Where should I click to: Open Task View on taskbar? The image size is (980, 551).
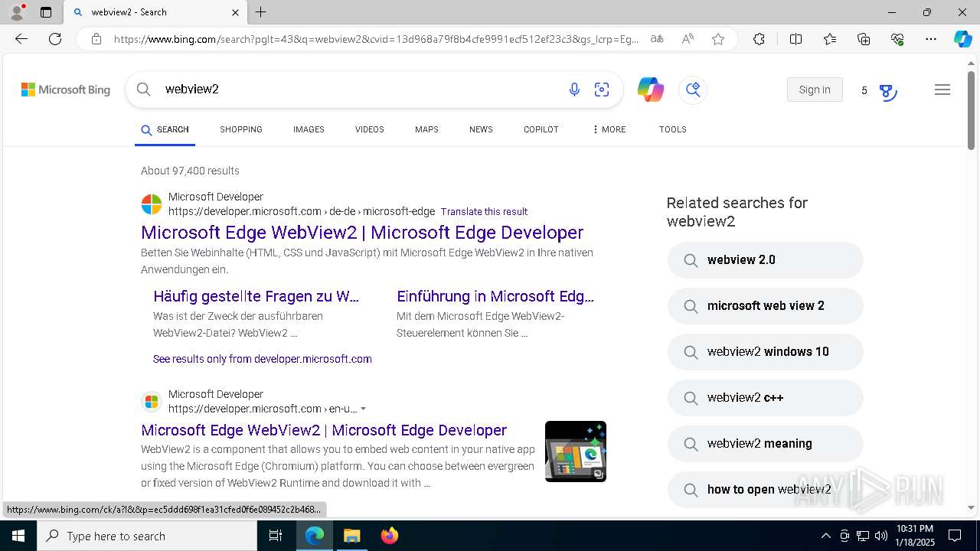click(x=276, y=536)
